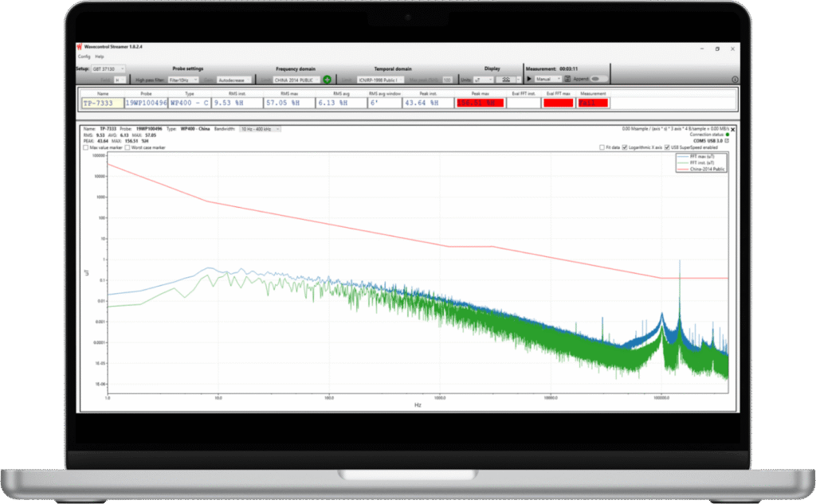Open the Help menu
Screen dimensions: 816x504
coord(100,57)
